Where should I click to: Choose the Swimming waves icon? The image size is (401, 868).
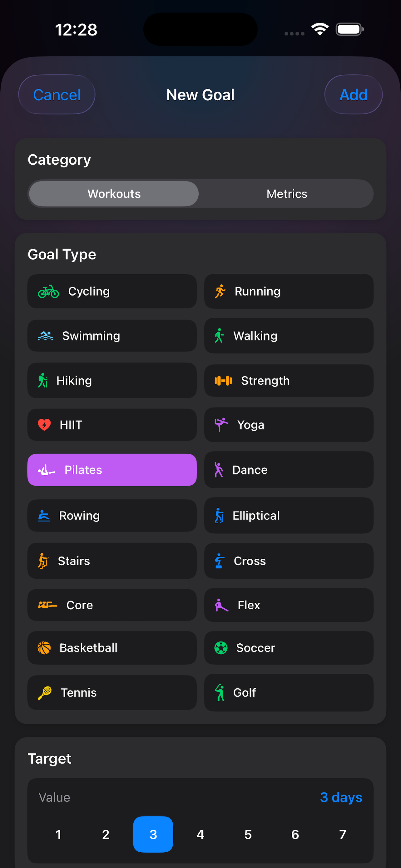[x=46, y=336]
